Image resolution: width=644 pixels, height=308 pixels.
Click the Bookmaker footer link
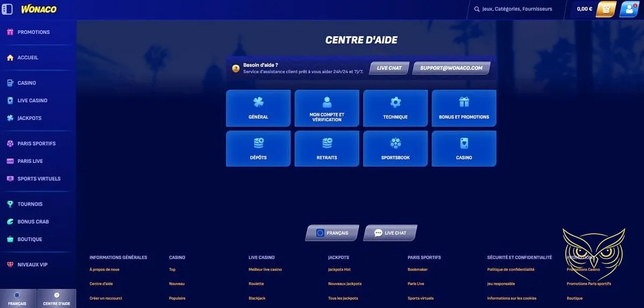[x=417, y=270]
